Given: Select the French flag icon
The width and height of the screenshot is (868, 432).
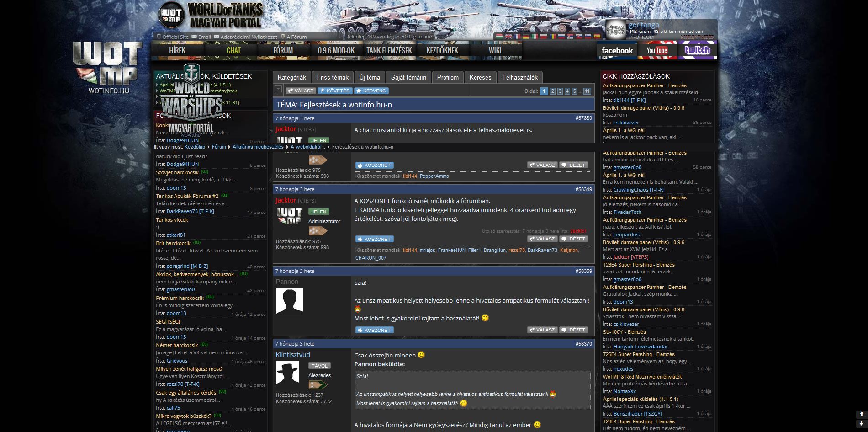Looking at the screenshot, I should pos(518,36).
